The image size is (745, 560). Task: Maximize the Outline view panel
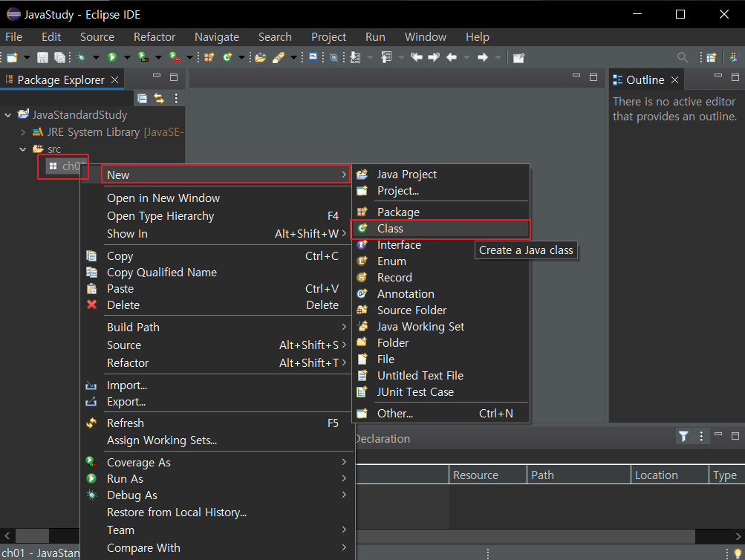tap(735, 76)
